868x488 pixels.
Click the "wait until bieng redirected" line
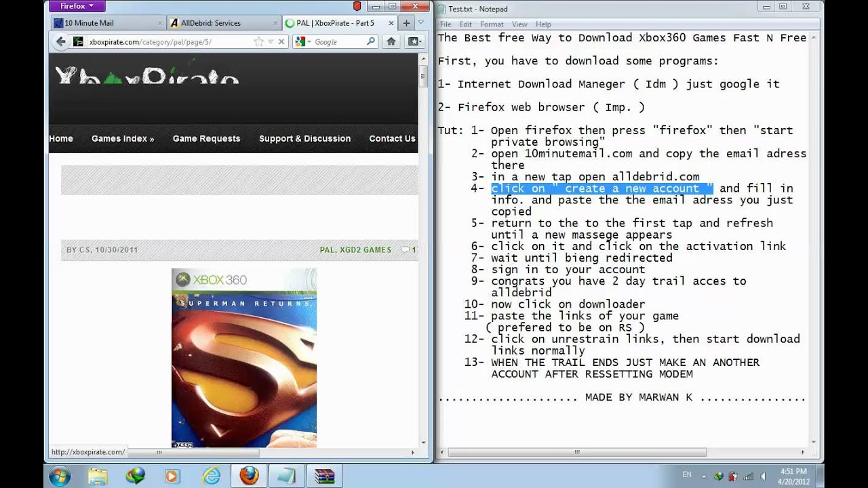pos(582,258)
